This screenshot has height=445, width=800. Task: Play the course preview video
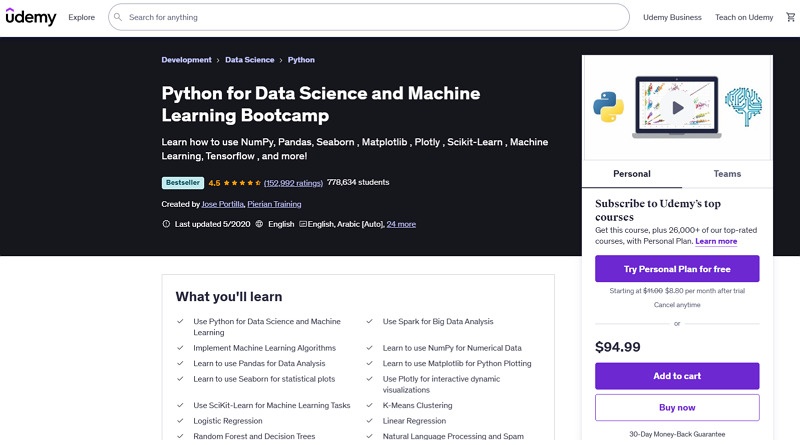[x=678, y=108]
